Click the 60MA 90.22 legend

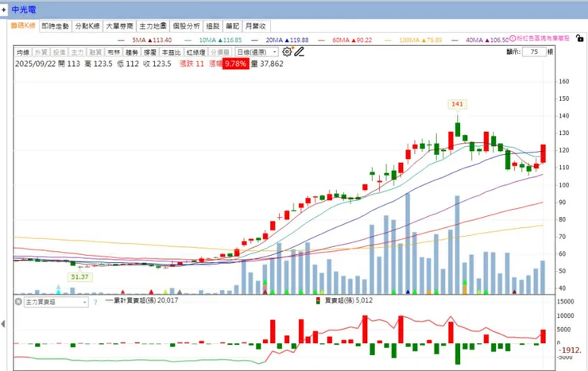click(x=345, y=40)
